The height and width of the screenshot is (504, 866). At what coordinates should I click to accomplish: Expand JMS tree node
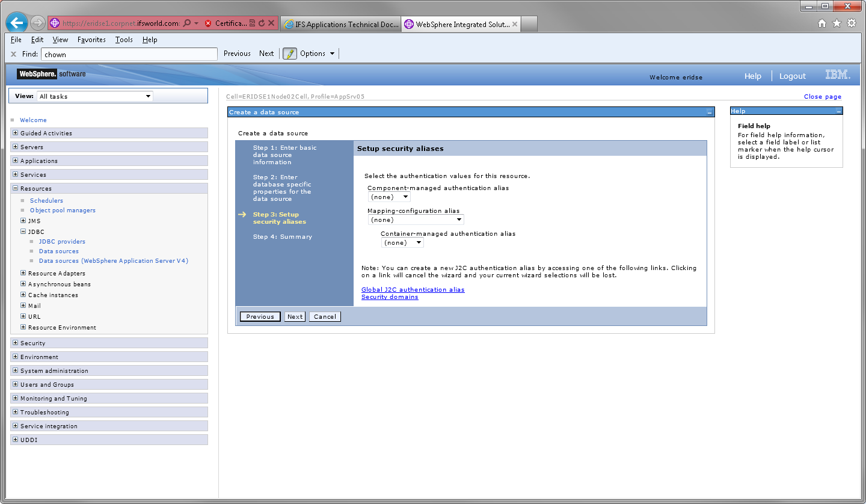pyautogui.click(x=23, y=221)
